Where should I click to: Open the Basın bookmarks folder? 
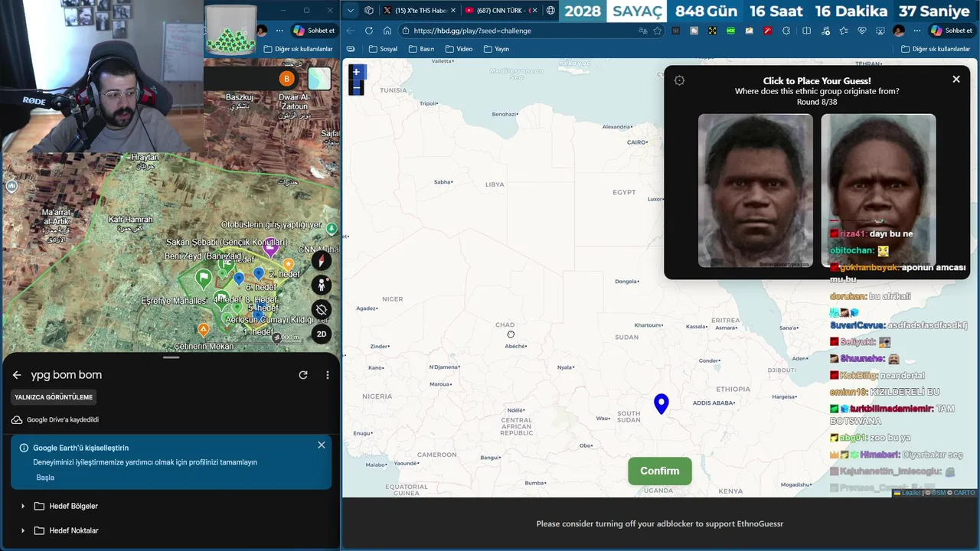click(421, 49)
